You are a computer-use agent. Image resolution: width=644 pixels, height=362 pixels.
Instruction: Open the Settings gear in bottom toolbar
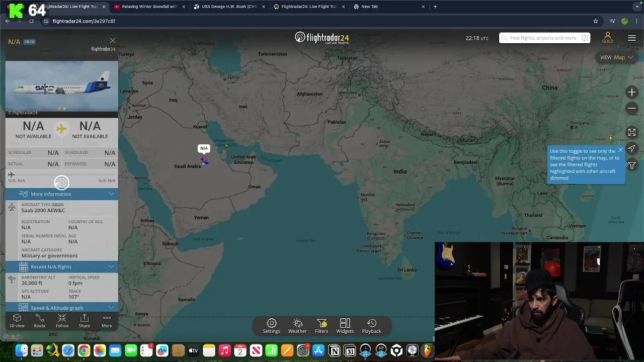coord(271,326)
